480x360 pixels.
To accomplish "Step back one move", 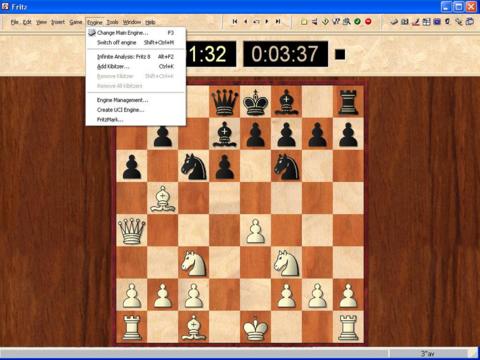I will point(246,22).
